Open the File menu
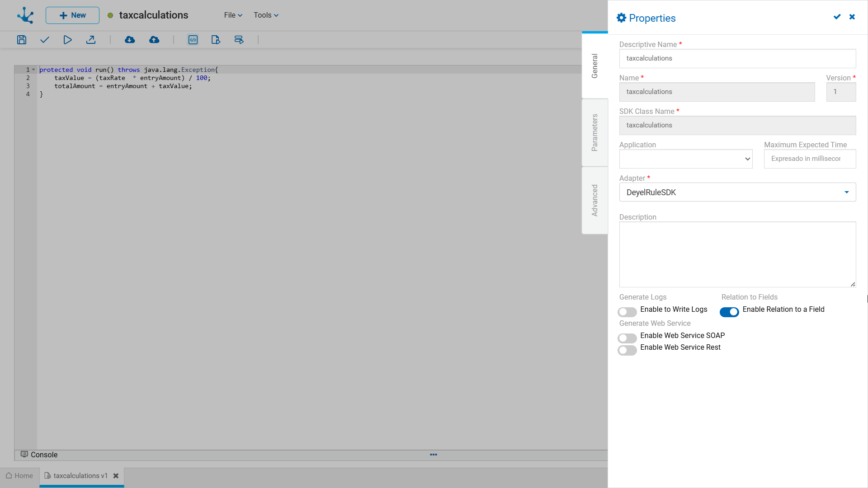The image size is (868, 488). coord(233,15)
